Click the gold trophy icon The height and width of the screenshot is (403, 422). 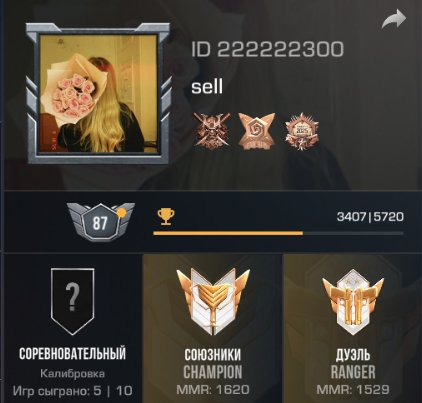coord(166,216)
